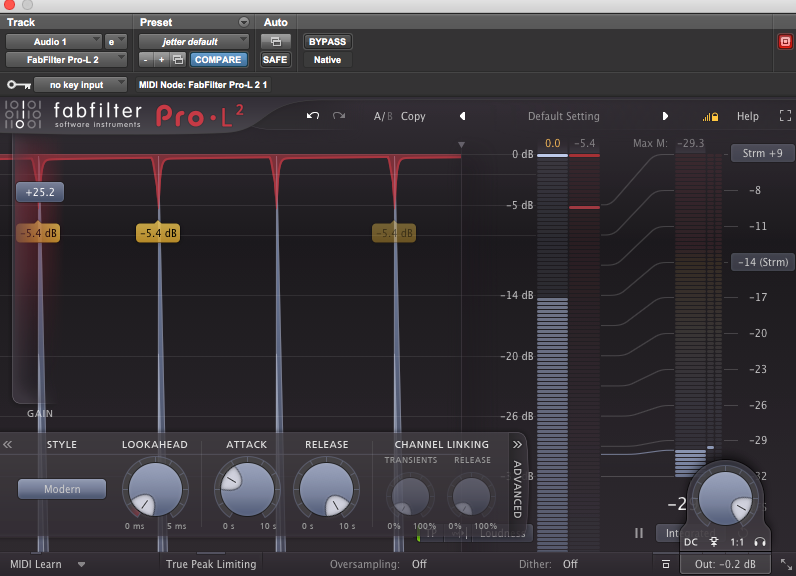Viewport: 796px width, 576px height.
Task: Adjust the Release knob
Action: tap(326, 489)
